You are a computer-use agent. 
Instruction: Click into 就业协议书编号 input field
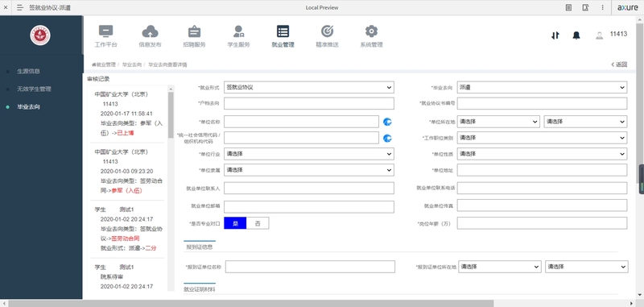[542, 104]
